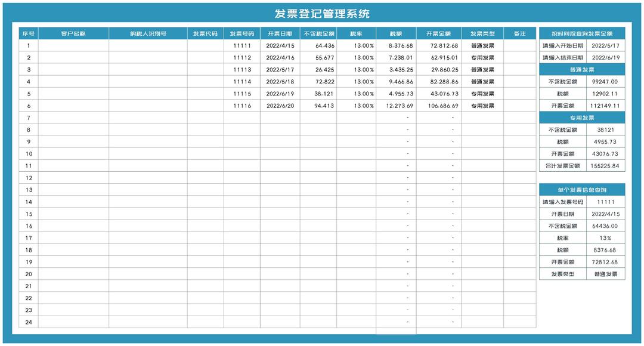644x346 pixels.
Task: Click invoice number cell 11116
Action: (242, 106)
